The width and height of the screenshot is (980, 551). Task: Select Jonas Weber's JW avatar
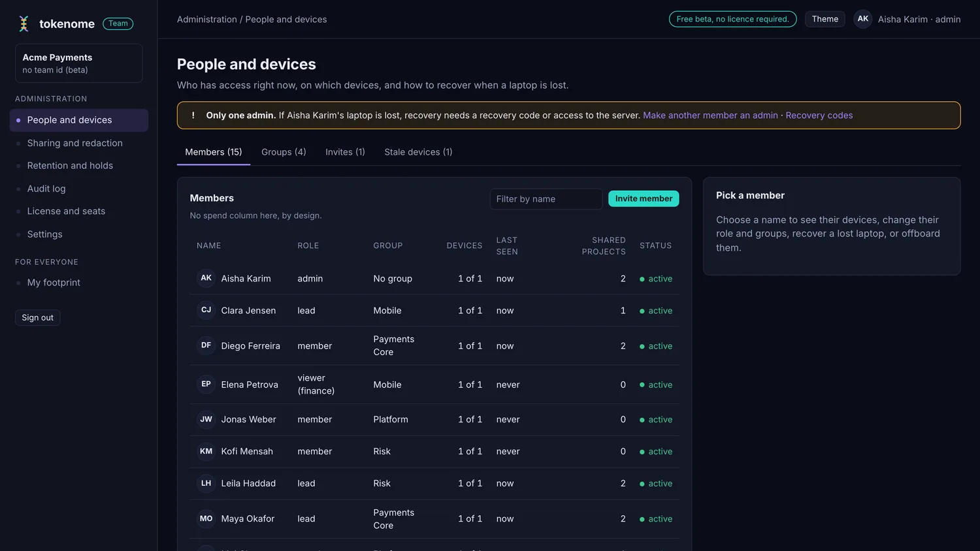pos(206,419)
